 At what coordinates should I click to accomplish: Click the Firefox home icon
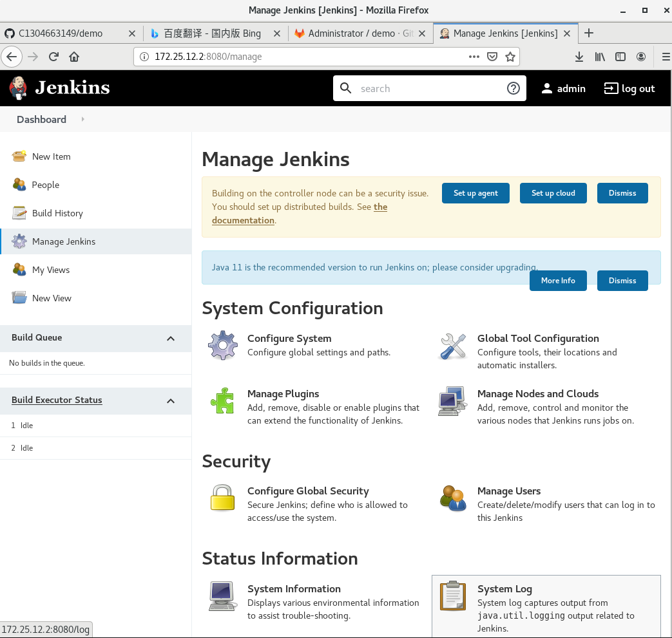point(74,57)
